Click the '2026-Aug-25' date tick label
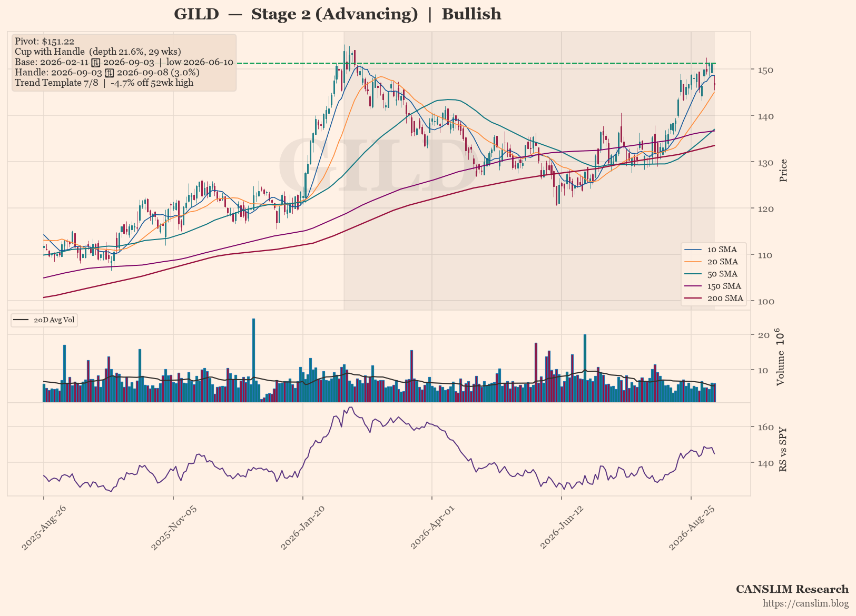Image resolution: width=856 pixels, height=616 pixels. [x=691, y=529]
